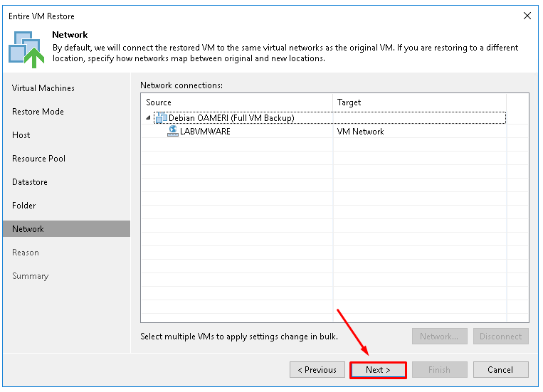543x392 pixels.
Task: Click the Next button
Action: coord(378,370)
